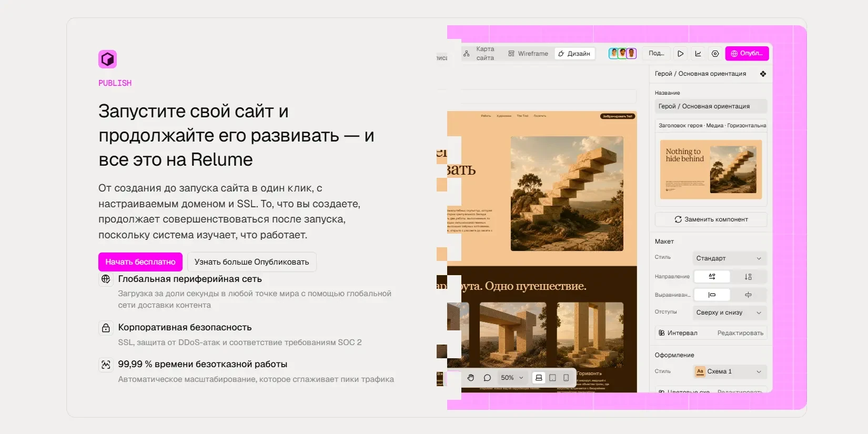Click the Начать бесплатно button
Viewport: 868px width, 434px height.
click(140, 262)
